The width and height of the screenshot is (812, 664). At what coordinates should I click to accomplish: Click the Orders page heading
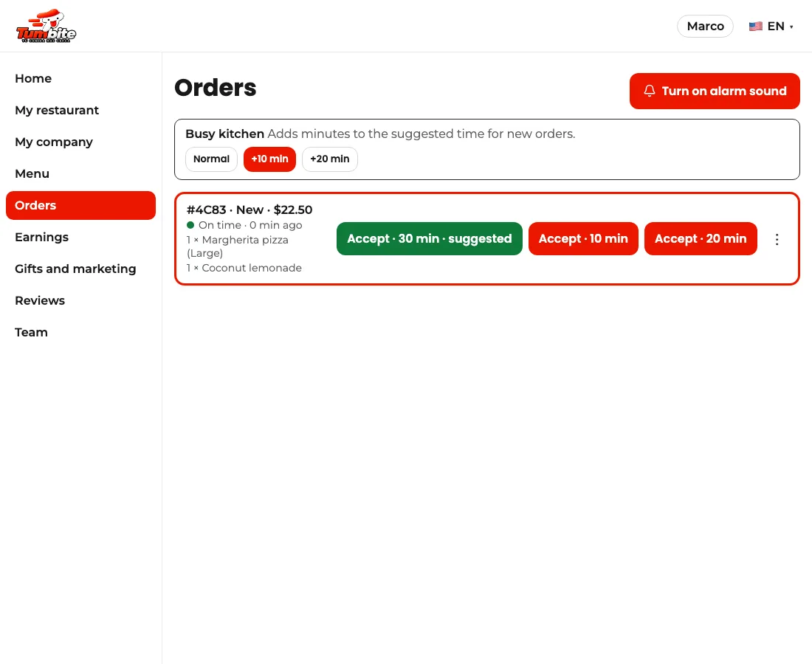[216, 88]
